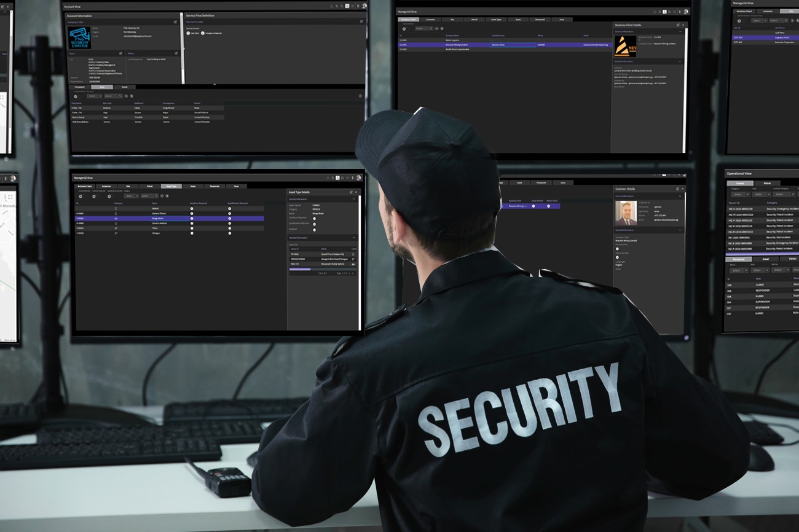The image size is (799, 532).
Task: Click the refresh icon beside the asset search field
Action: click(163, 195)
